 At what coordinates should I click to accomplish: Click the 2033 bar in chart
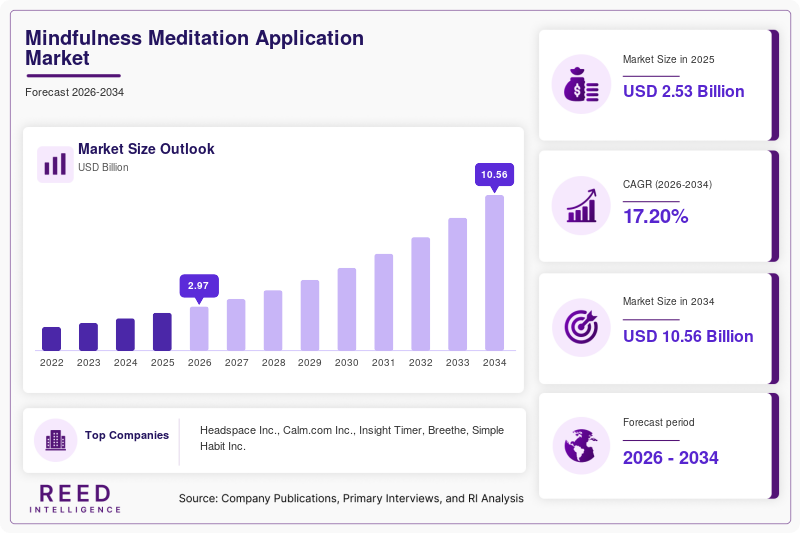pos(458,284)
